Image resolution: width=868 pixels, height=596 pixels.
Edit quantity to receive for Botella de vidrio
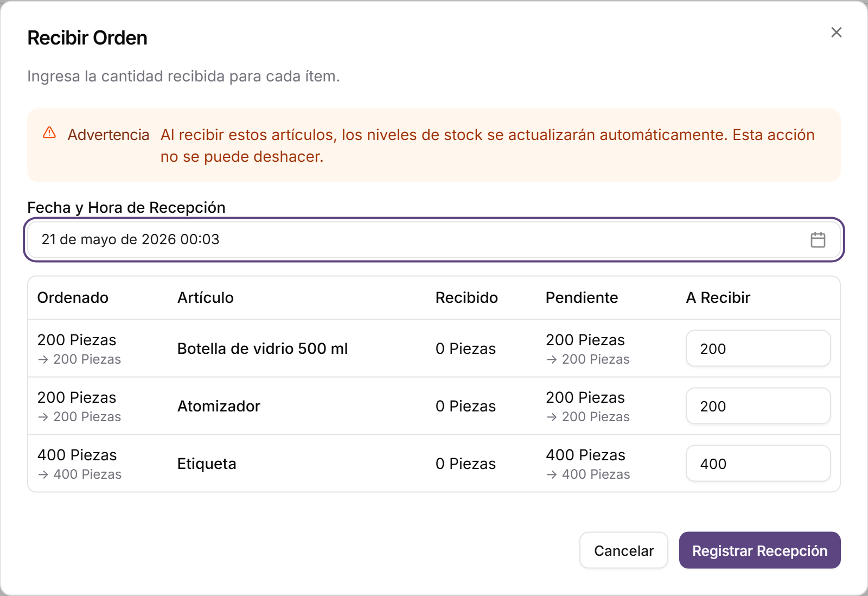coord(758,348)
